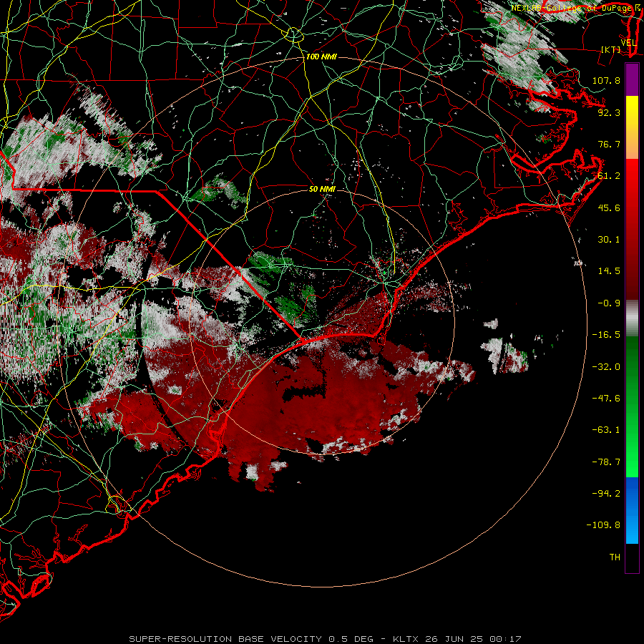Select the -78.7 velocity scale value
The image size is (644, 644).
(x=606, y=462)
